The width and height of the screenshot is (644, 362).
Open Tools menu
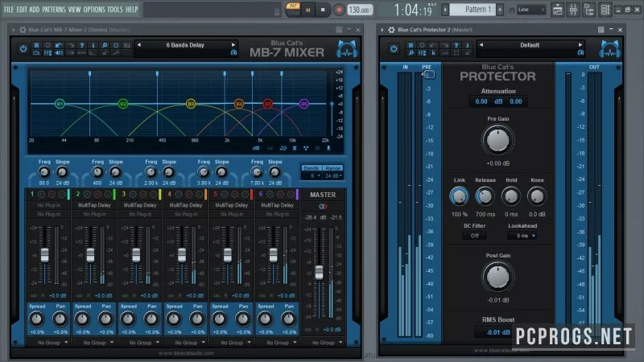tap(115, 9)
